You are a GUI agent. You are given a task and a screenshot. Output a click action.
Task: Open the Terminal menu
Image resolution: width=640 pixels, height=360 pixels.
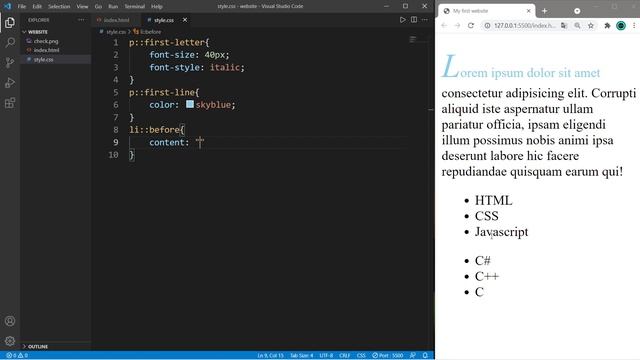pyautogui.click(x=135, y=6)
